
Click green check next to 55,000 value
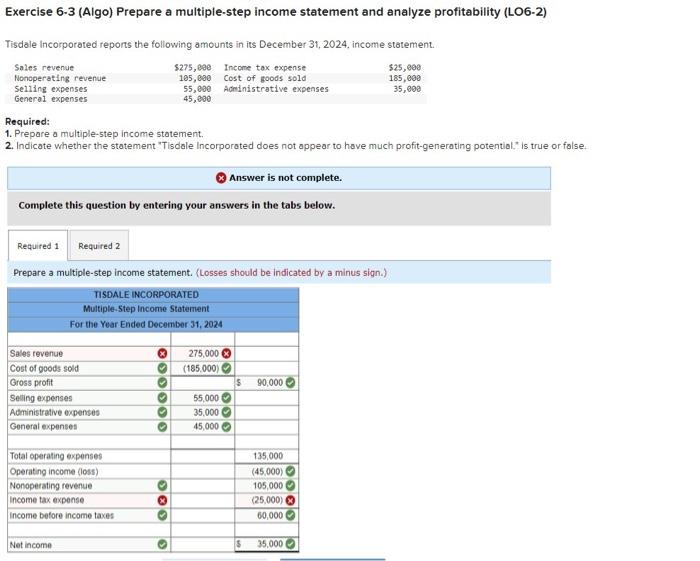click(x=227, y=398)
